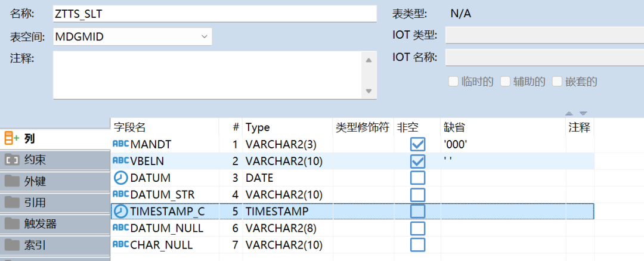Toggle the 嵌套的 checkbox
The width and height of the screenshot is (644, 261).
pos(556,81)
